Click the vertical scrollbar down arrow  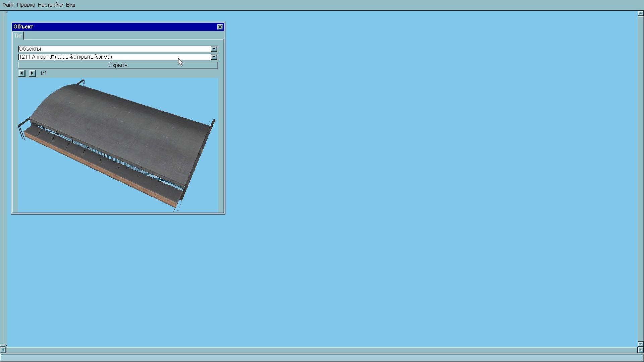point(640,344)
